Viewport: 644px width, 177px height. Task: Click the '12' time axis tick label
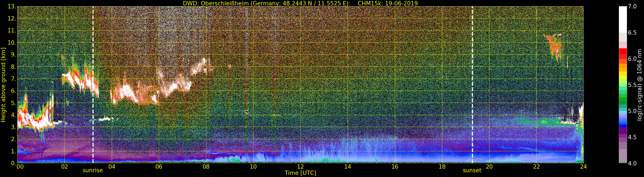tap(300, 166)
